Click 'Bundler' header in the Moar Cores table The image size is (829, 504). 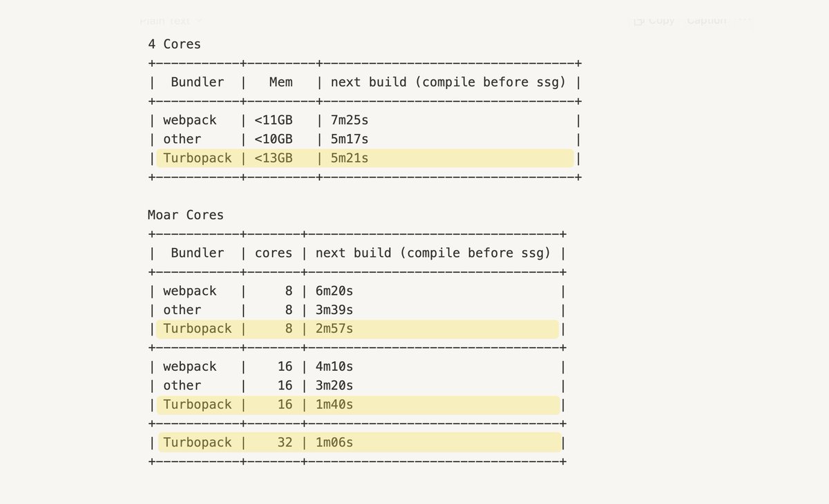pos(198,253)
